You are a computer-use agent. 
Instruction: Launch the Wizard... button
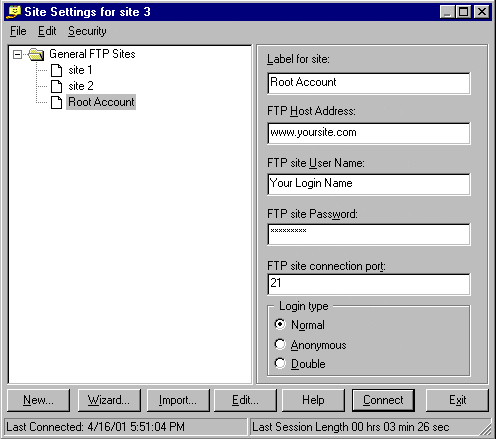[x=109, y=400]
